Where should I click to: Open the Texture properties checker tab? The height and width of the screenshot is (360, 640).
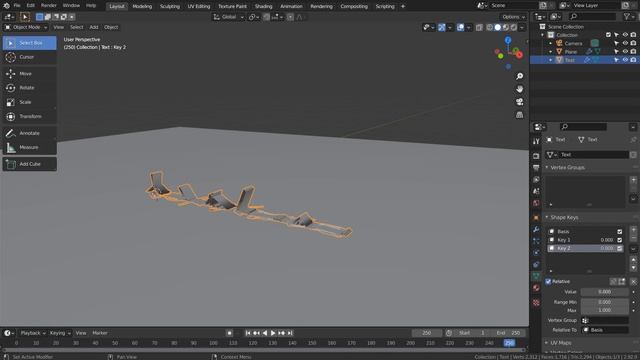coord(536,302)
